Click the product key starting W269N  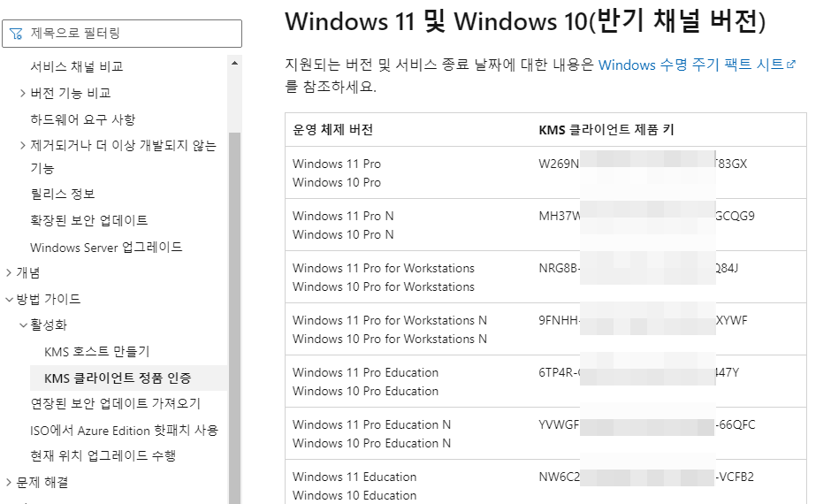click(643, 164)
